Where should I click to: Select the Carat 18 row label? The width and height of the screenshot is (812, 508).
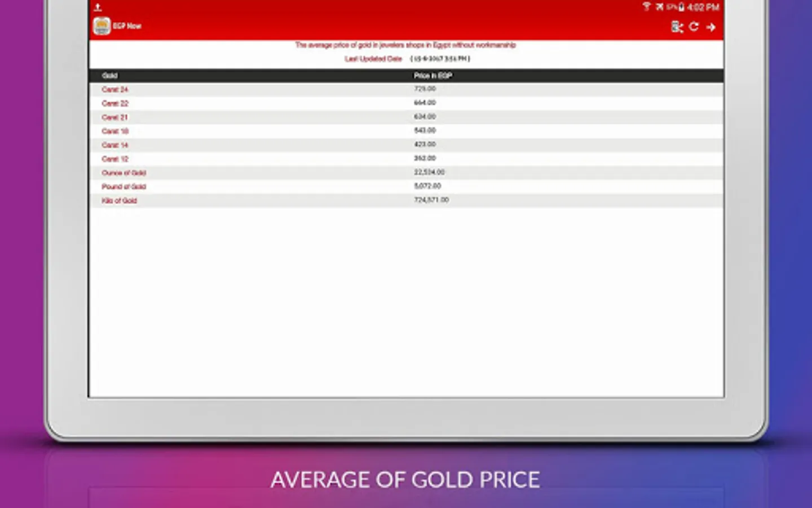[x=115, y=131]
